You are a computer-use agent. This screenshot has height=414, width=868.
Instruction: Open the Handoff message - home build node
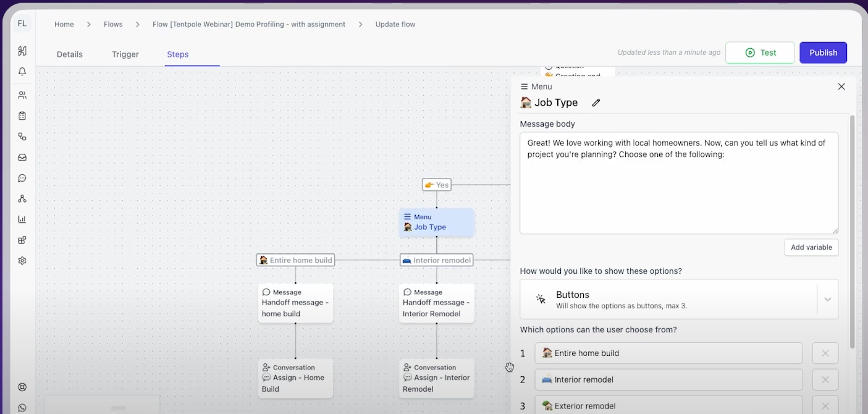(x=295, y=303)
